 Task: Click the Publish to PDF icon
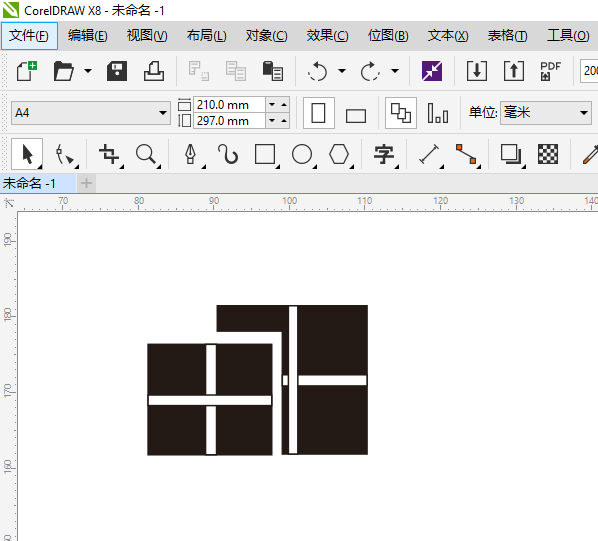click(550, 71)
